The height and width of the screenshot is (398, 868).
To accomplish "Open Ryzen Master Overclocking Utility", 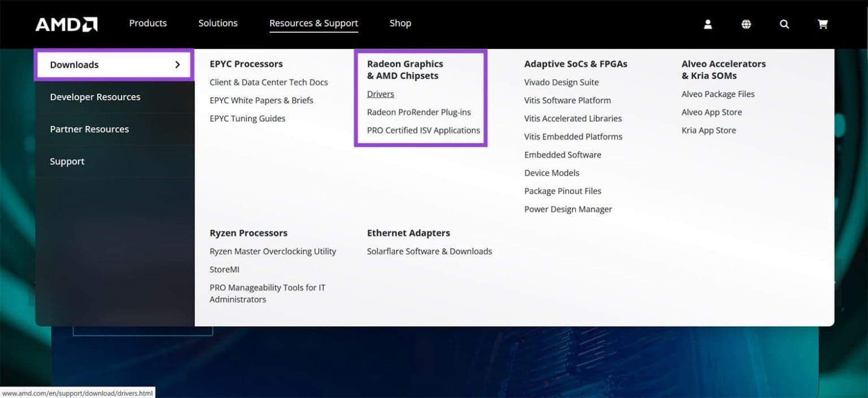I will point(273,251).
